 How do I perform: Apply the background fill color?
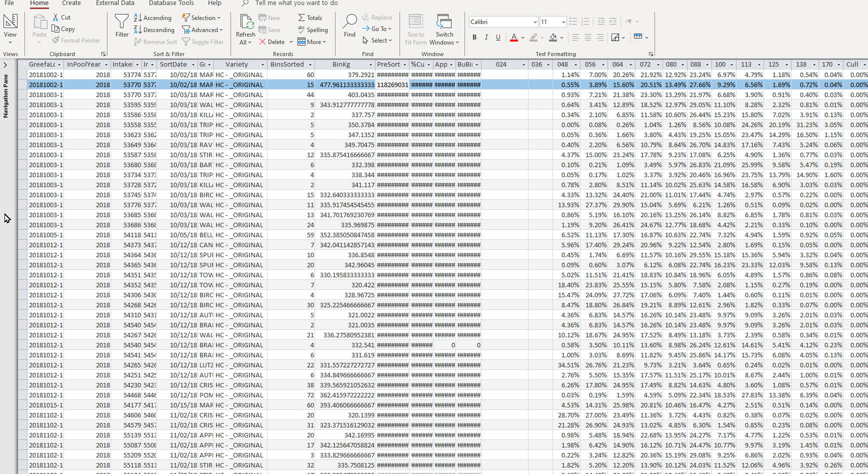553,38
